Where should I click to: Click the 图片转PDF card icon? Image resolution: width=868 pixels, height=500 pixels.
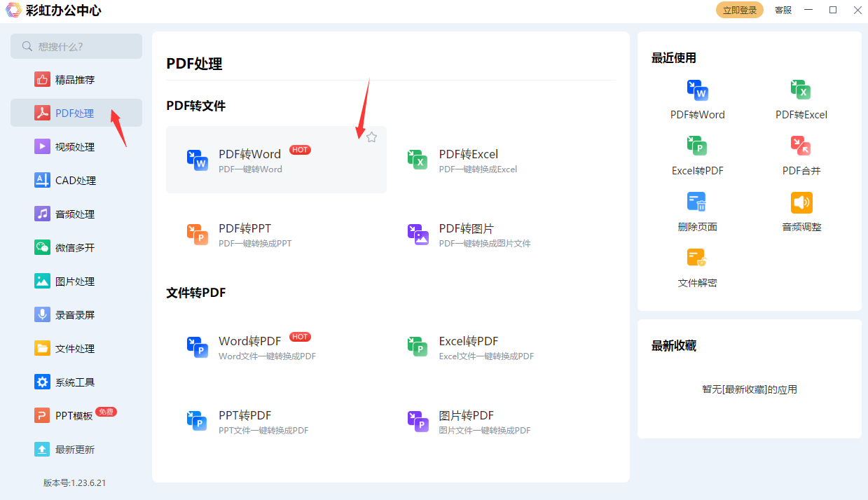(418, 422)
